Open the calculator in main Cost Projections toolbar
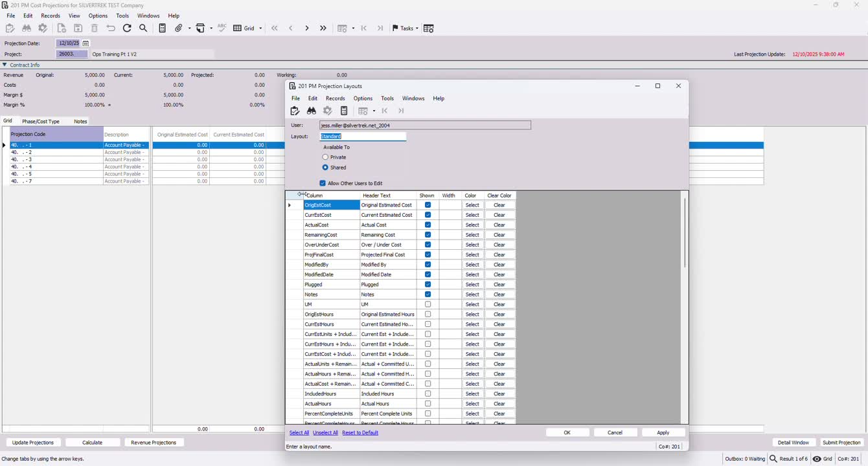Screen dimensions: 868x466 click(x=163, y=28)
